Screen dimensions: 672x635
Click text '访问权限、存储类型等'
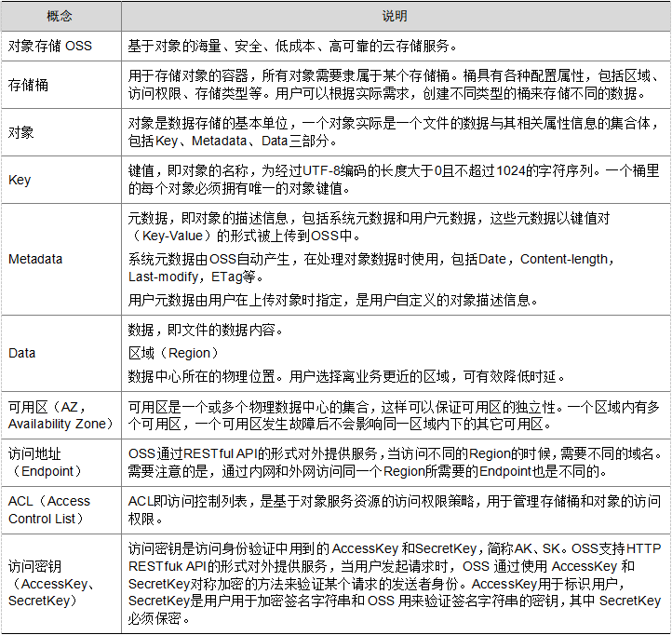pos(195,93)
